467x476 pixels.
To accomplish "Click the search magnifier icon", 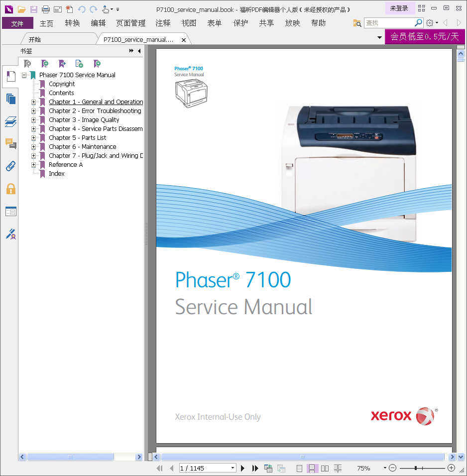I will click(418, 23).
